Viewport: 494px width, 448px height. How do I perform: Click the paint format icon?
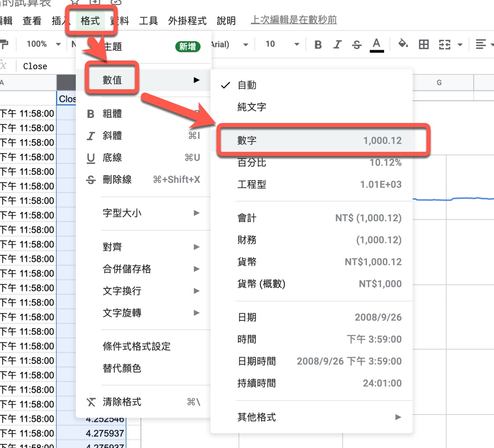(4, 44)
